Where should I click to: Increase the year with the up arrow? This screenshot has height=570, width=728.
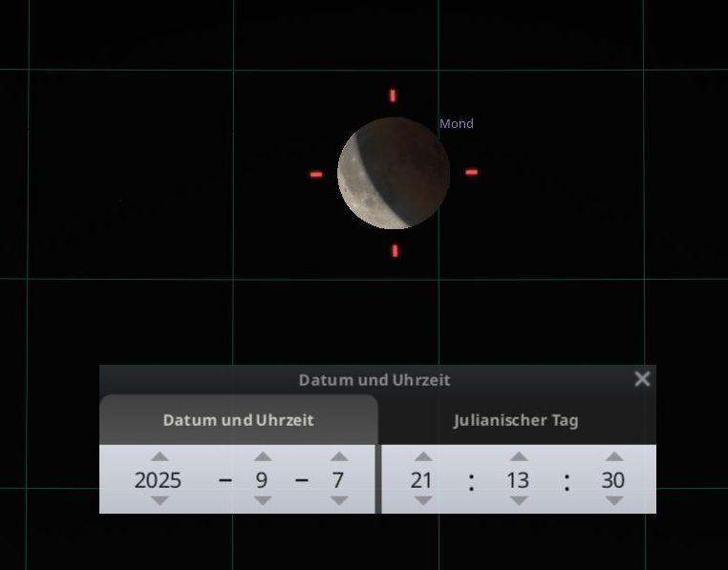[x=160, y=457]
